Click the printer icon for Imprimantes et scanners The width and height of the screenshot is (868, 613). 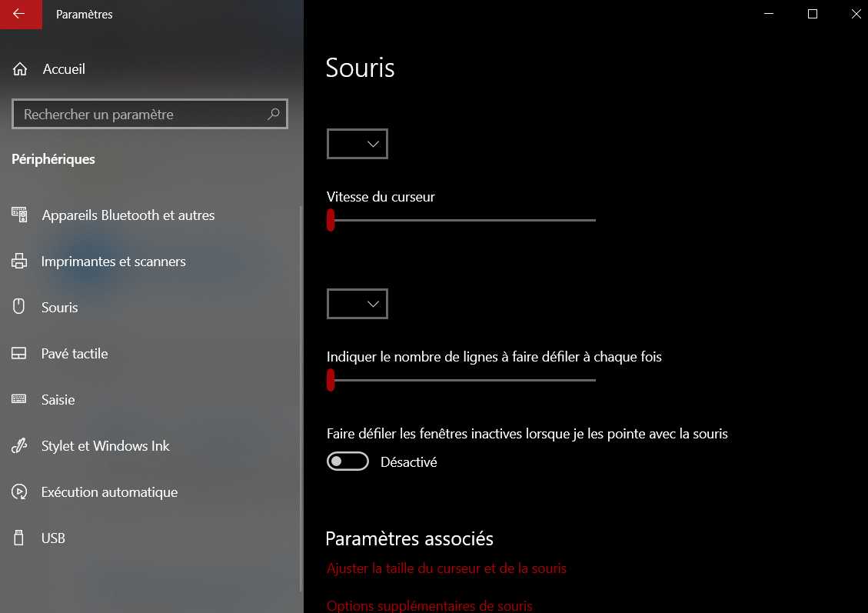click(x=19, y=261)
